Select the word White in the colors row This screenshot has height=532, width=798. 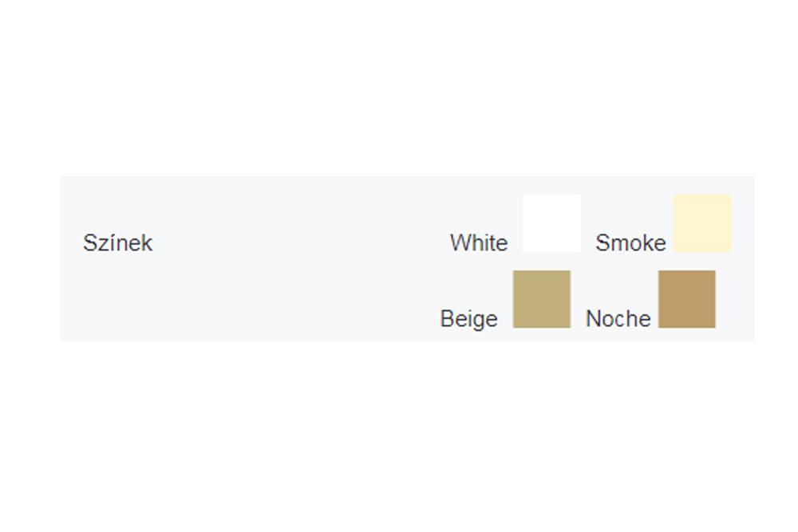479,243
